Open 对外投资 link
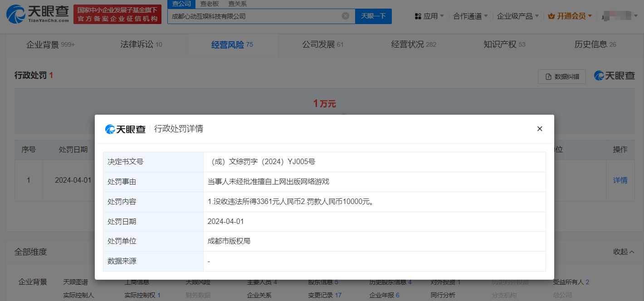This screenshot has height=301, width=644. coord(445,282)
